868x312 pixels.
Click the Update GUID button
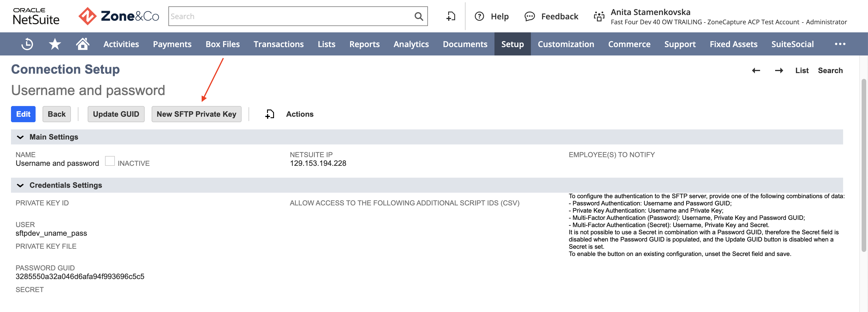tap(116, 114)
